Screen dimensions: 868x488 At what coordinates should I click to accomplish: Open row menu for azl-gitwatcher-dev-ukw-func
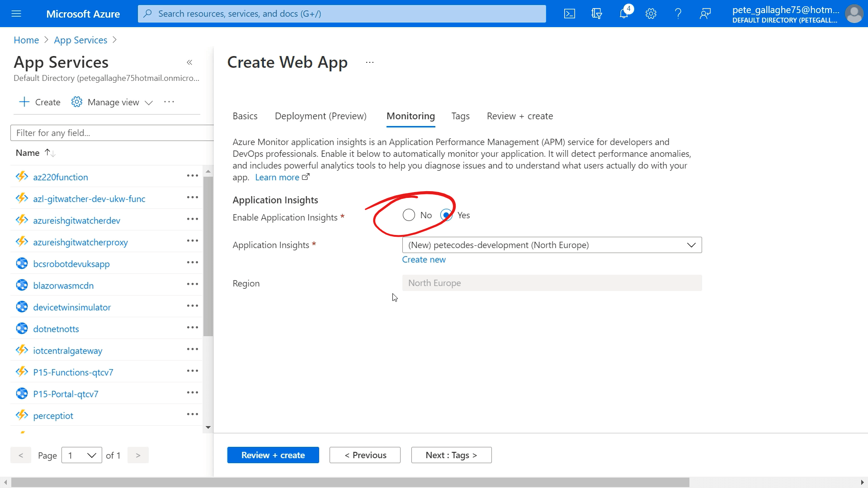pos(193,197)
